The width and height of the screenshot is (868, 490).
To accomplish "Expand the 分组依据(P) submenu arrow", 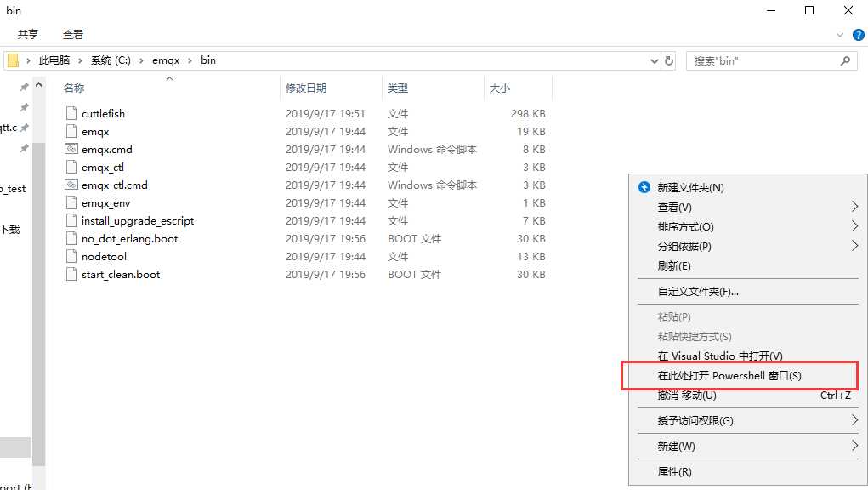I will click(854, 245).
